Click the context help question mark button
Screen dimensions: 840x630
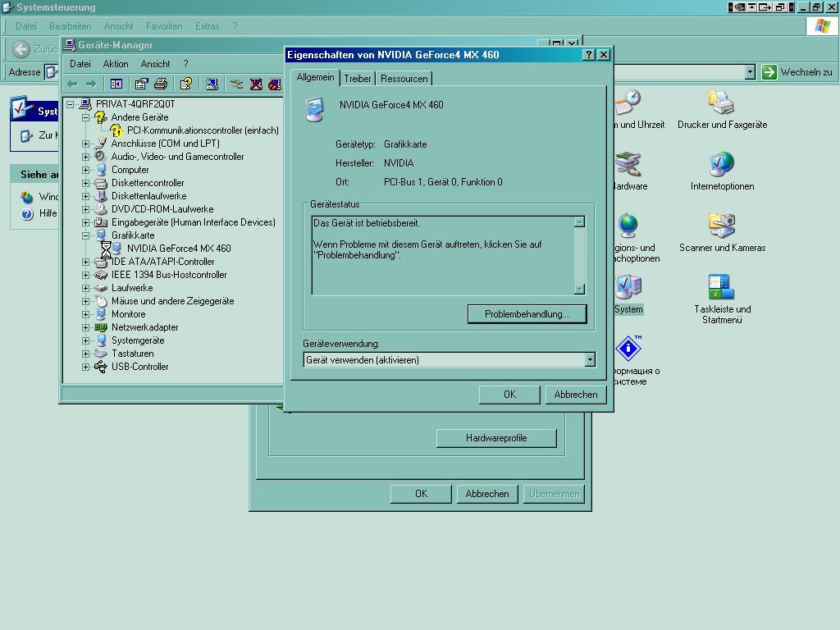(588, 55)
